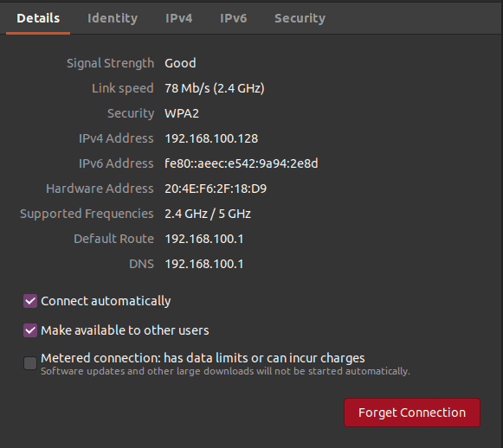The width and height of the screenshot is (503, 448).
Task: Click the Default Route label
Action: point(113,239)
